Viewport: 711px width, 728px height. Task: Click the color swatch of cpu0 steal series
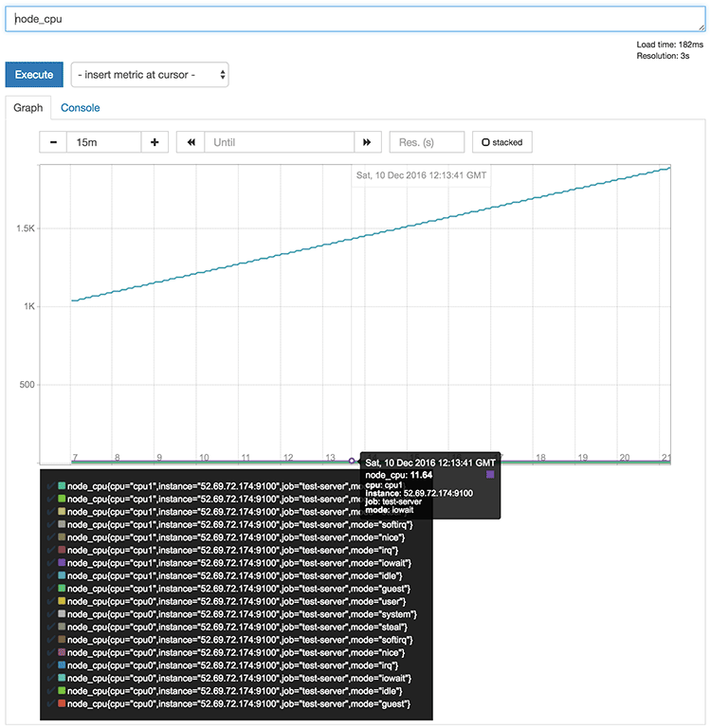[62, 627]
